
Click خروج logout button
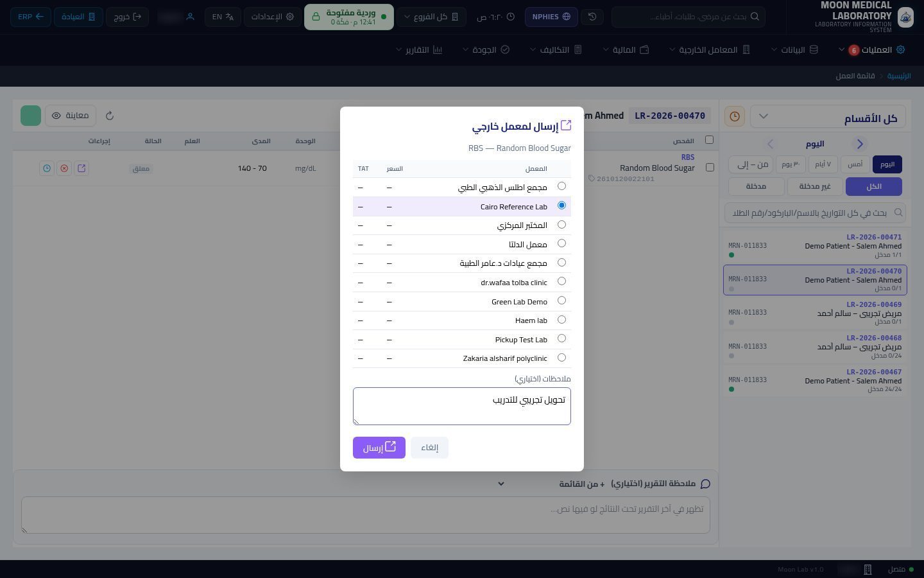click(x=127, y=17)
